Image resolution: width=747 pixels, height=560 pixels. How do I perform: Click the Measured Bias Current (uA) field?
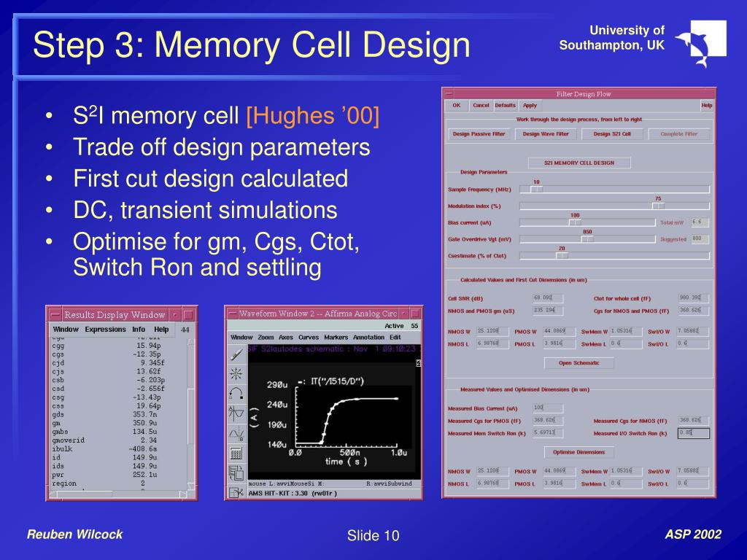[x=548, y=408]
